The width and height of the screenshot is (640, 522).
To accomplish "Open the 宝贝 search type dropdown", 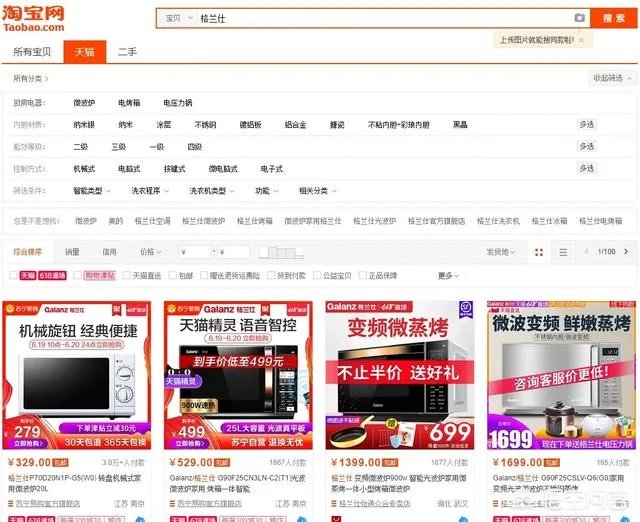I will pos(178,18).
